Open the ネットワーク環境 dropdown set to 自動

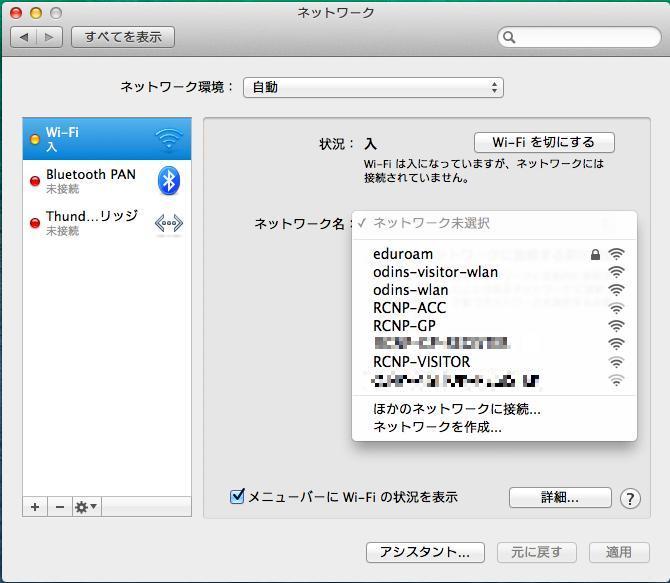[x=372, y=87]
